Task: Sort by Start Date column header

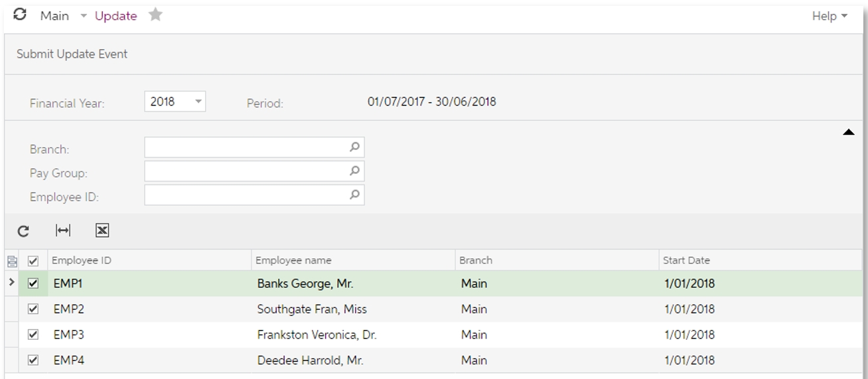Action: [687, 260]
